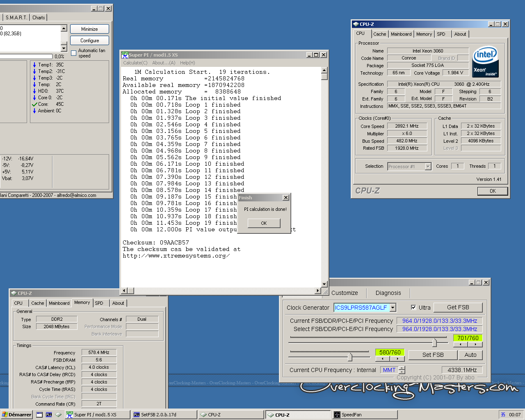Click the lower 580/760 slider thumb

pyautogui.click(x=350, y=357)
